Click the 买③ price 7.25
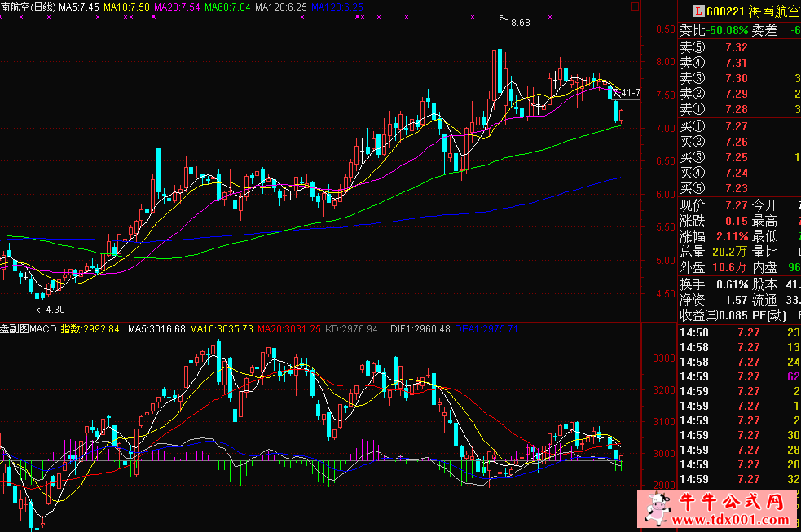This screenshot has height=532, width=801. click(737, 157)
